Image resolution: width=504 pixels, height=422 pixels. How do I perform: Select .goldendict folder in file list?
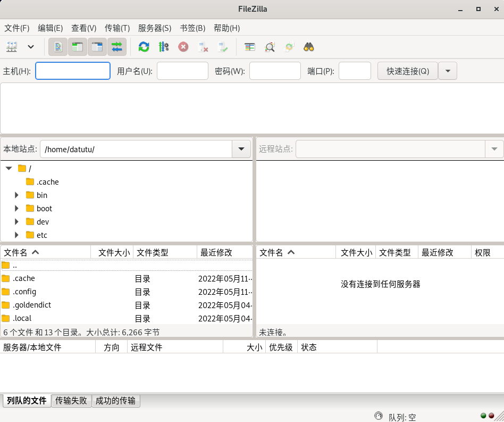click(x=127, y=305)
